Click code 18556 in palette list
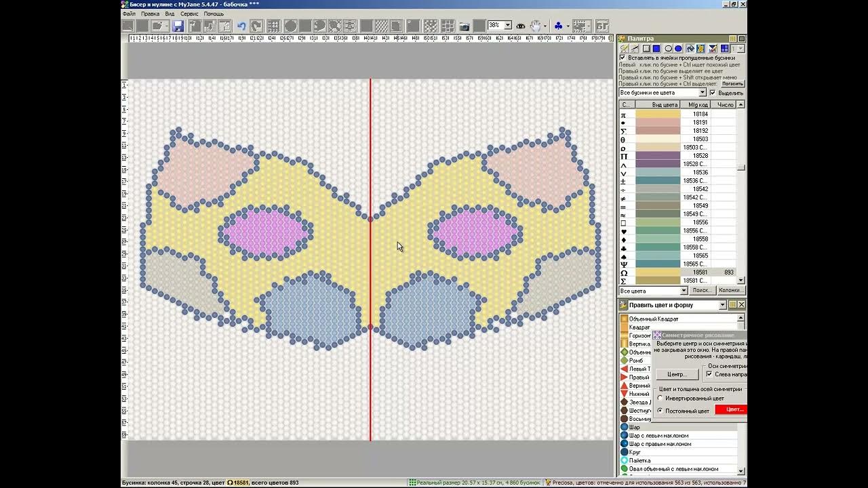Image resolution: width=868 pixels, height=488 pixels. (x=700, y=222)
